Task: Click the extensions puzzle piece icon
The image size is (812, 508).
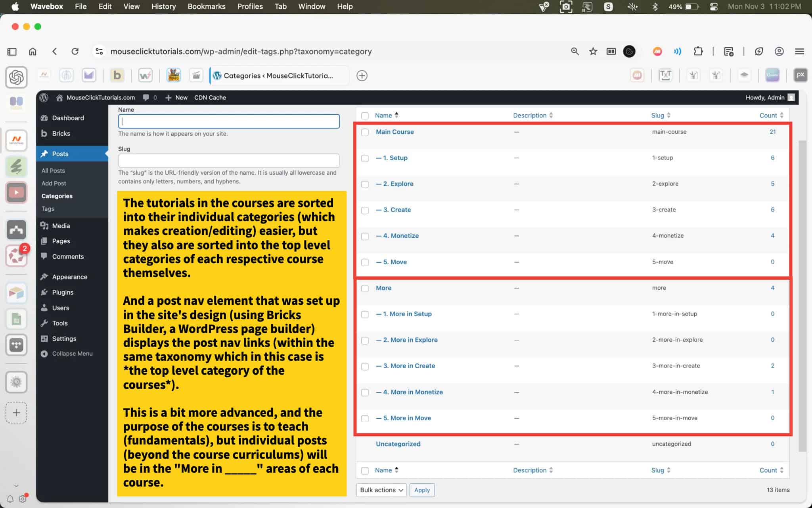Action: (x=698, y=51)
